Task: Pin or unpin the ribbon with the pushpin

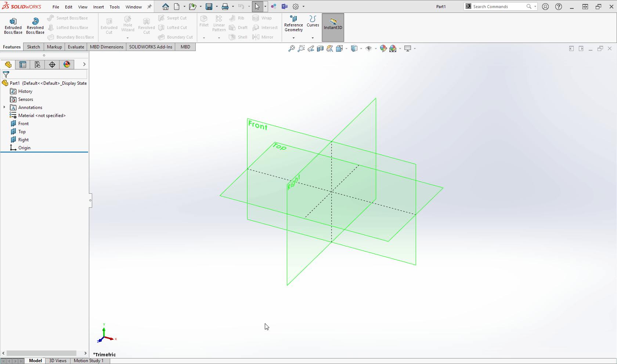Action: (149, 6)
